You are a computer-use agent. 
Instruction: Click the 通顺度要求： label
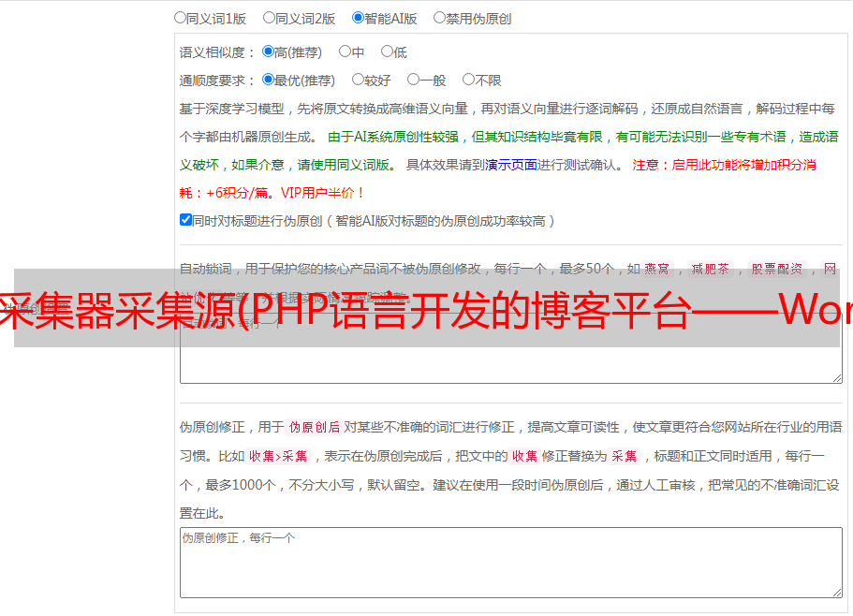point(217,81)
